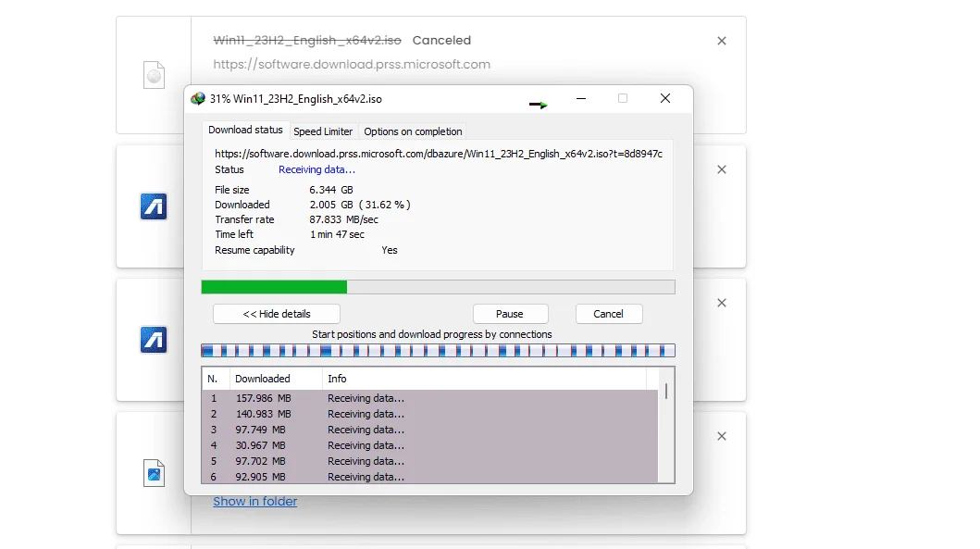Select the Download status tab
The width and height of the screenshot is (980, 549).
245,130
